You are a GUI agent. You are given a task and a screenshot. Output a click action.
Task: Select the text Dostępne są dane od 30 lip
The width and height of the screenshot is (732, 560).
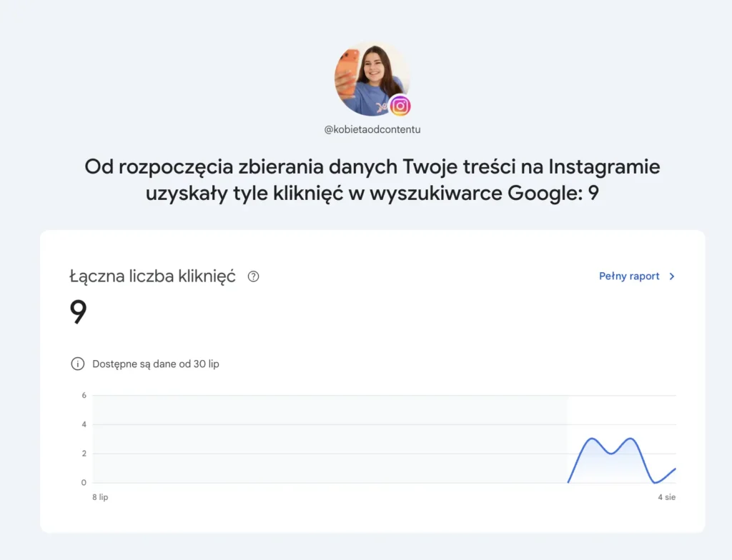155,364
